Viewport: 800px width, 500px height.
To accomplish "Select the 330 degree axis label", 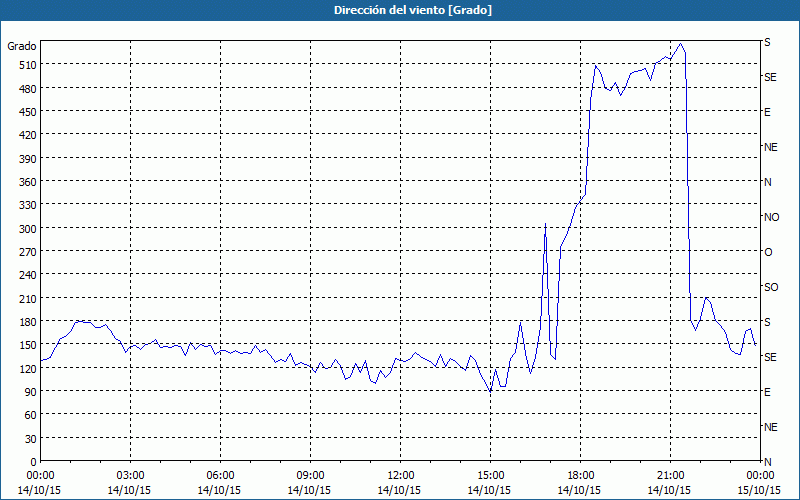I will point(28,205).
